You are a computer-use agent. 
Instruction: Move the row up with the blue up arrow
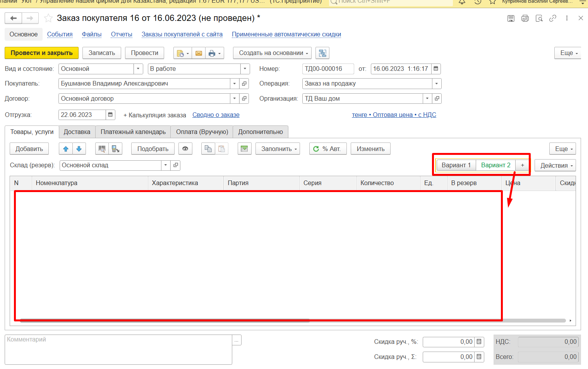(x=66, y=149)
